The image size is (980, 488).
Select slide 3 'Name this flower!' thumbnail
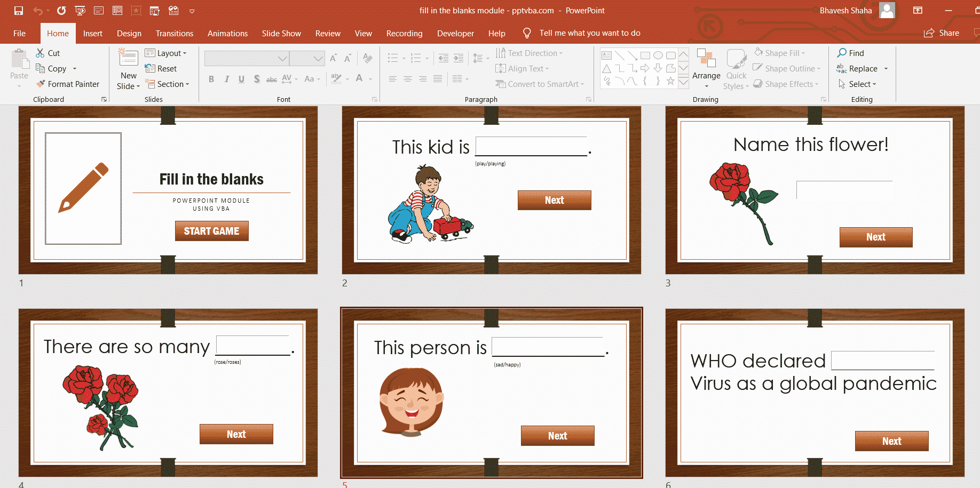815,190
